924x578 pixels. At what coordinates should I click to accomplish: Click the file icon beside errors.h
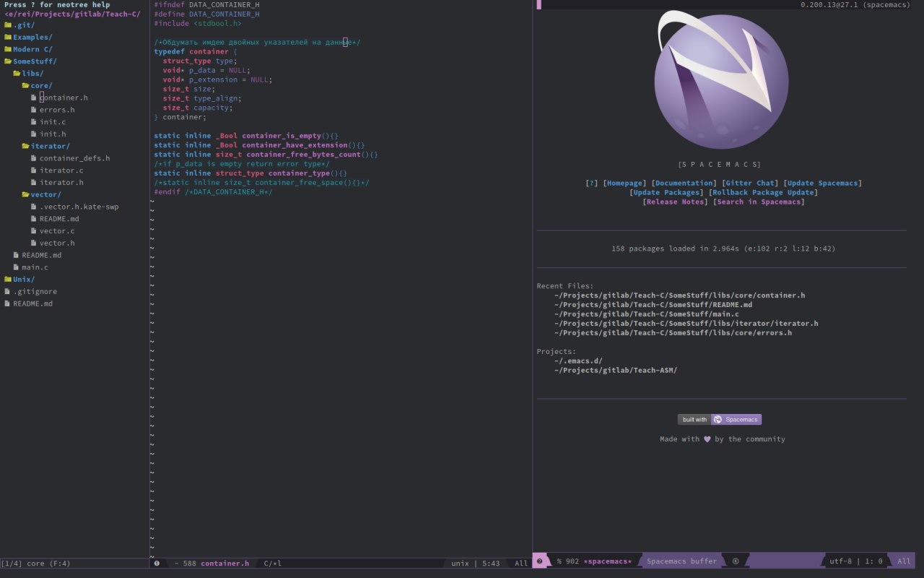[33, 110]
